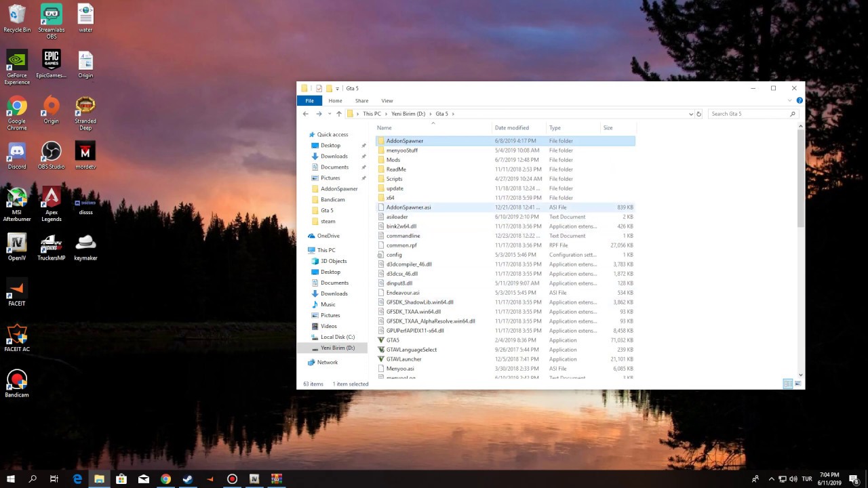Screen dimensions: 868x488
Task: Sort by the Date modified column header
Action: click(519, 127)
